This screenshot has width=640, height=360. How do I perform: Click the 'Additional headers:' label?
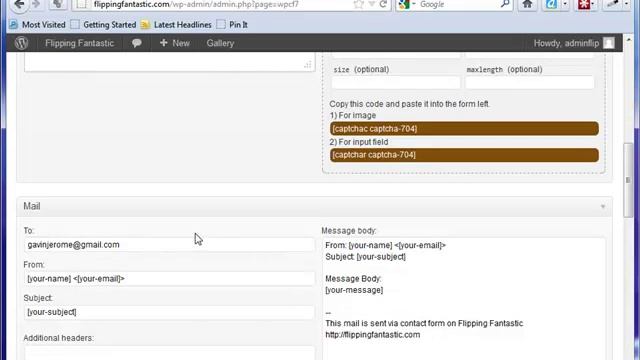(58, 338)
